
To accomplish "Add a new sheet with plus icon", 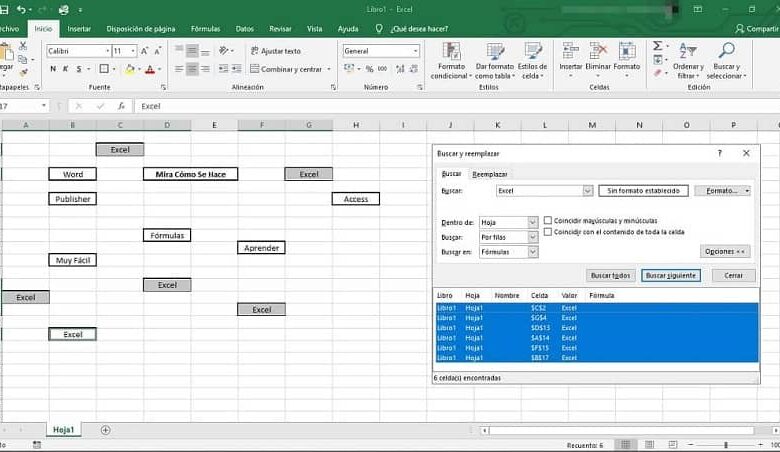I will pyautogui.click(x=105, y=430).
